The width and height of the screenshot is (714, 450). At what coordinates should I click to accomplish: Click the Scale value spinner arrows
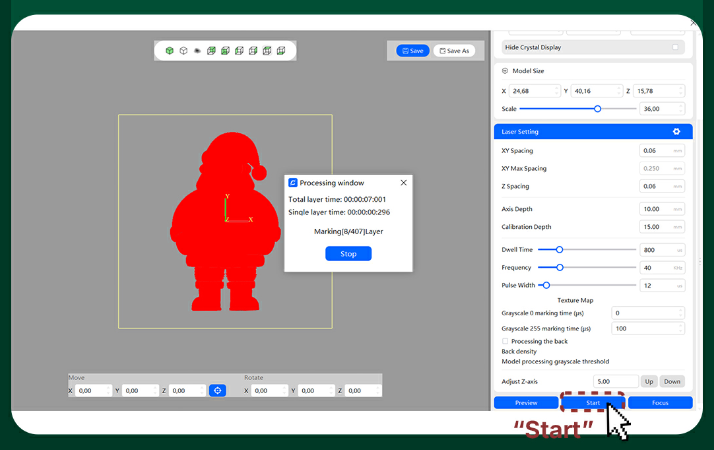[x=681, y=108]
